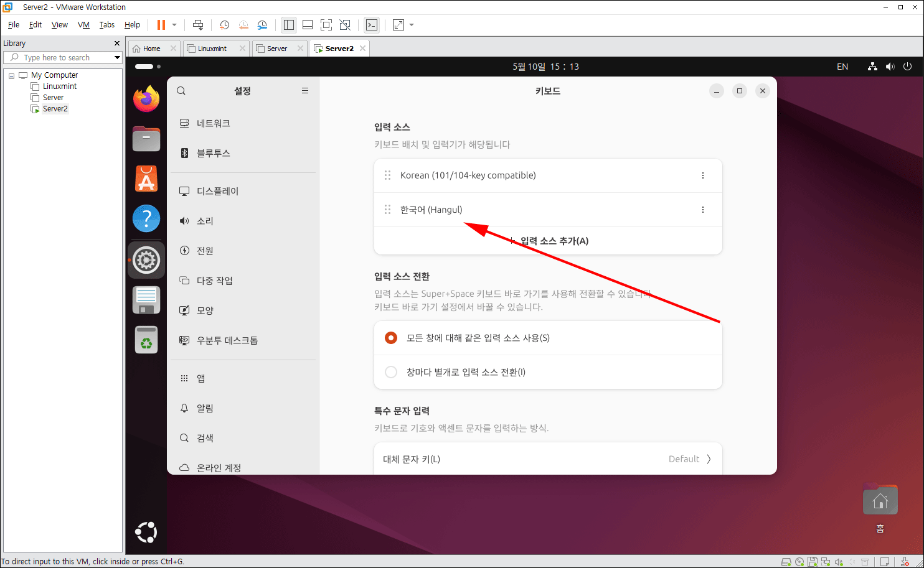The width and height of the screenshot is (924, 568).
Task: Close the Library panel
Action: pyautogui.click(x=116, y=44)
